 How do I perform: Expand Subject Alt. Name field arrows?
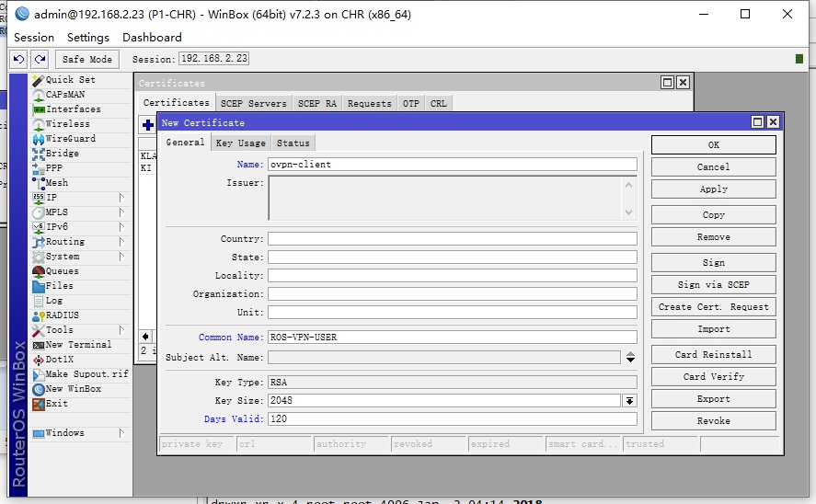[630, 357]
